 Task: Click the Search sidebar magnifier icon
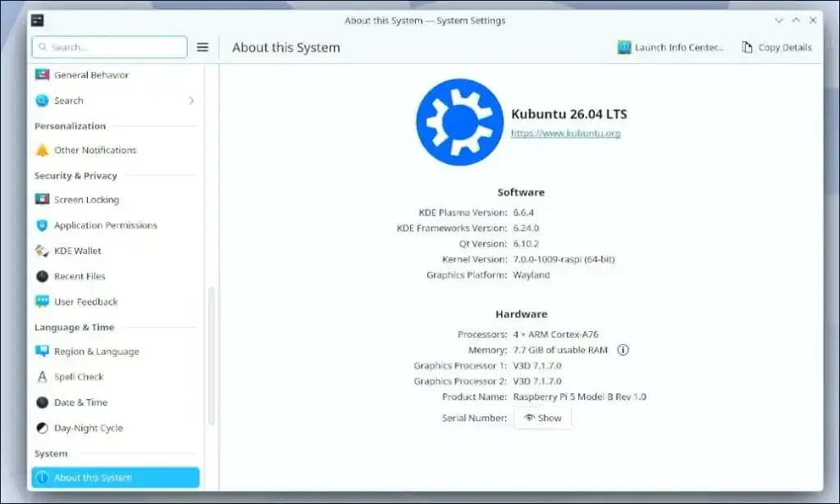42,101
